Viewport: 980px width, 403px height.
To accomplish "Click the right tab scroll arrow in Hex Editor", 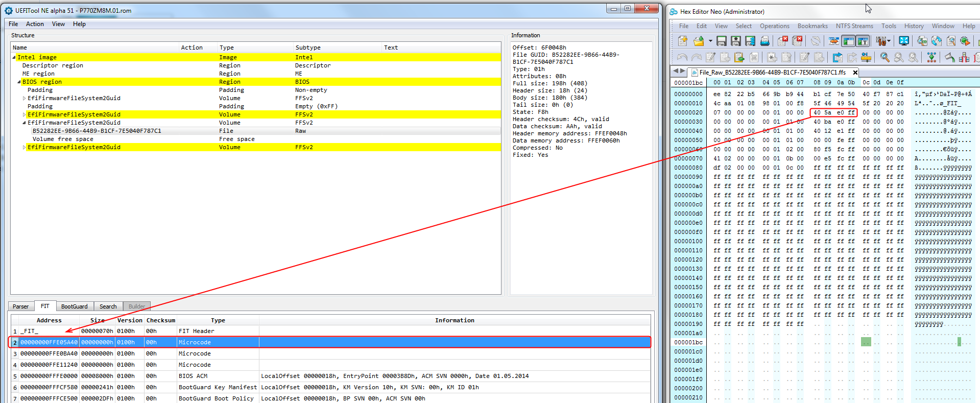I will click(683, 71).
